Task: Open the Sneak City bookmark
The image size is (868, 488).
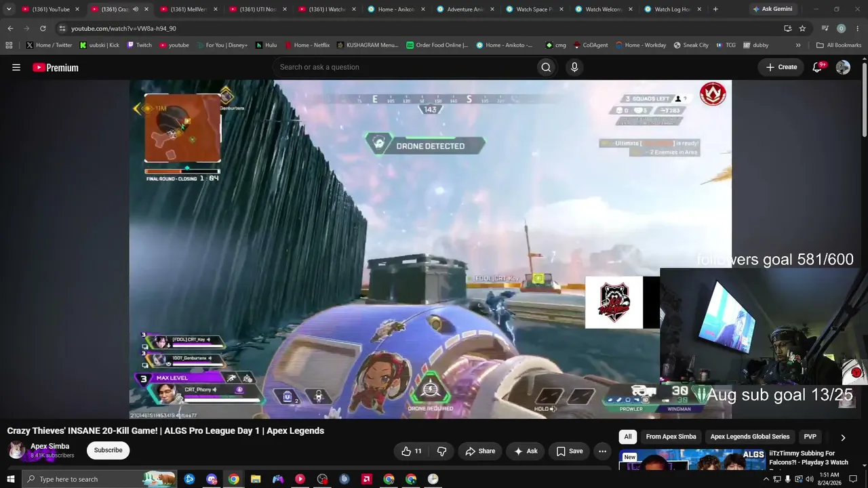Action: coord(691,45)
